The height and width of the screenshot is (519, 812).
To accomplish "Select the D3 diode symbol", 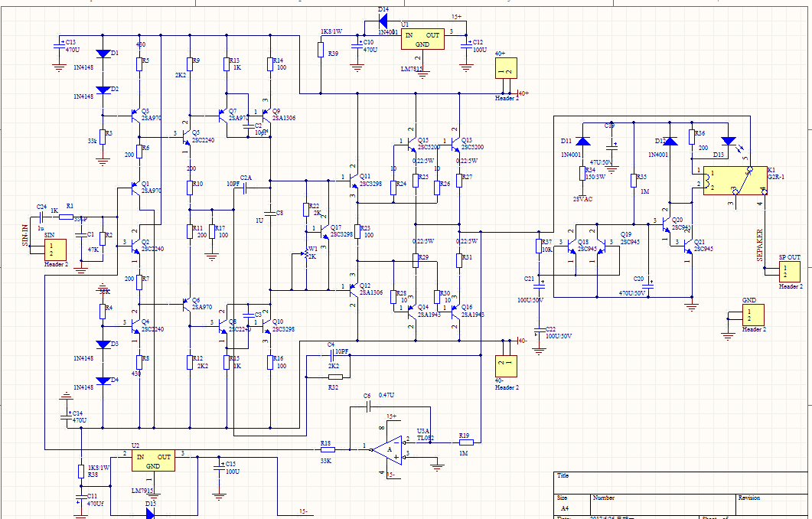I will pos(103,344).
